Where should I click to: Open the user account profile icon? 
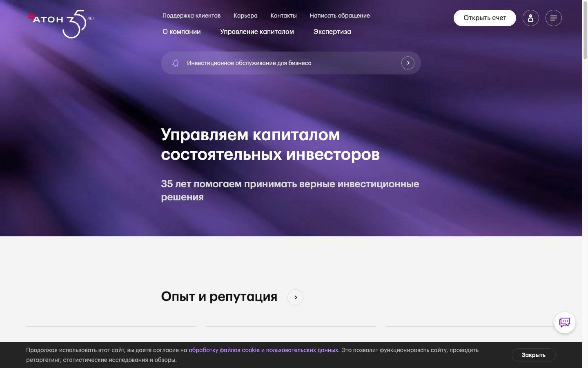531,18
